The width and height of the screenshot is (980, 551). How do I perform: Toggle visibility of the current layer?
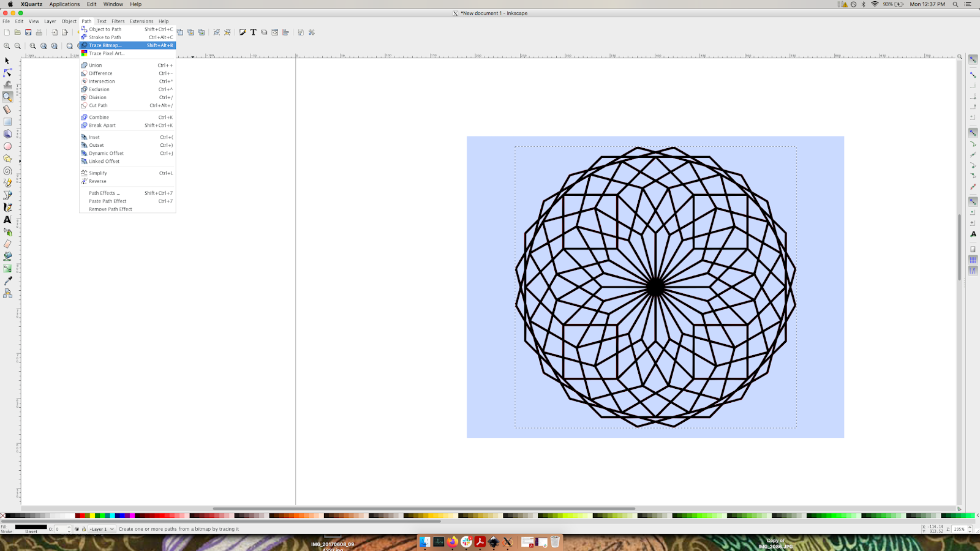[x=77, y=528]
